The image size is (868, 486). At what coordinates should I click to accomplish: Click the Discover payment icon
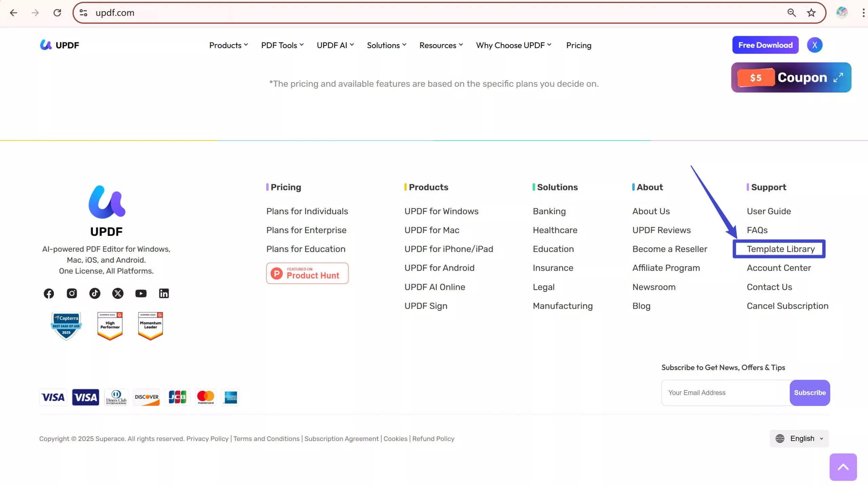pyautogui.click(x=146, y=397)
